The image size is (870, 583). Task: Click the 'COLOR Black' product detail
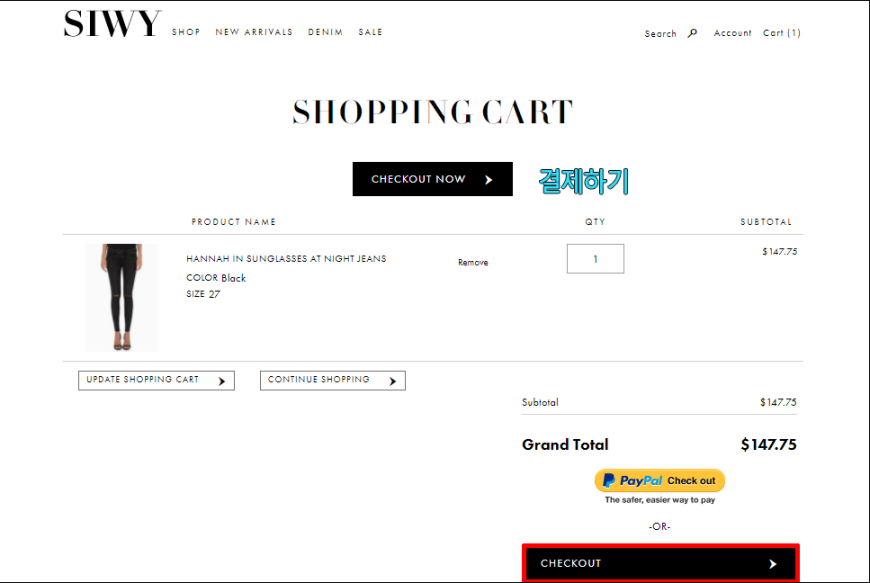[x=216, y=278]
